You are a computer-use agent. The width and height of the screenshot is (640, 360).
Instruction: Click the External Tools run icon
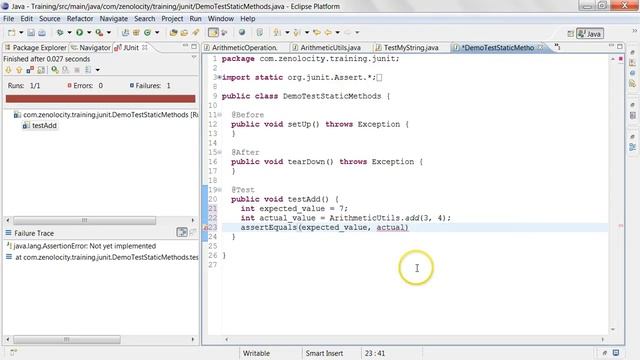point(99,33)
